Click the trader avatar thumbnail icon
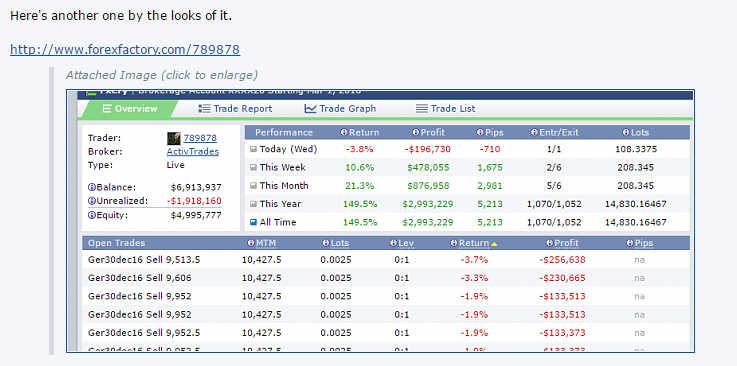The image size is (737, 366). coord(174,138)
